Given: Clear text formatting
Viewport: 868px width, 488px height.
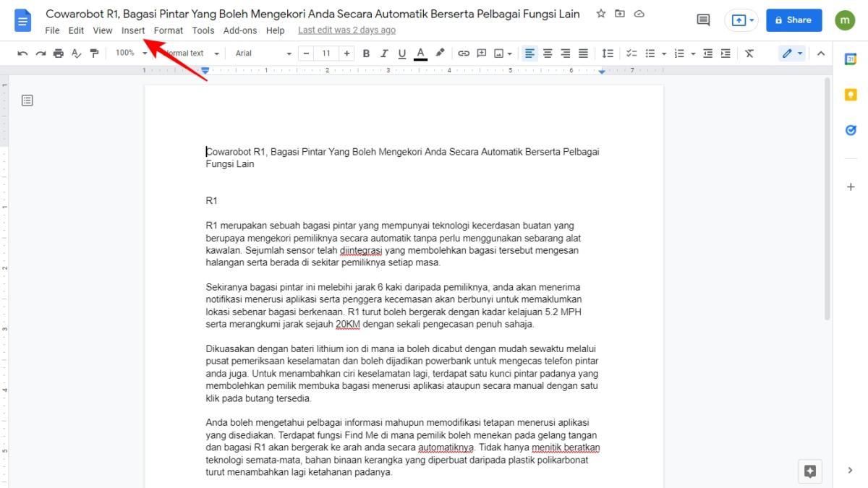Looking at the screenshot, I should pyautogui.click(x=749, y=53).
